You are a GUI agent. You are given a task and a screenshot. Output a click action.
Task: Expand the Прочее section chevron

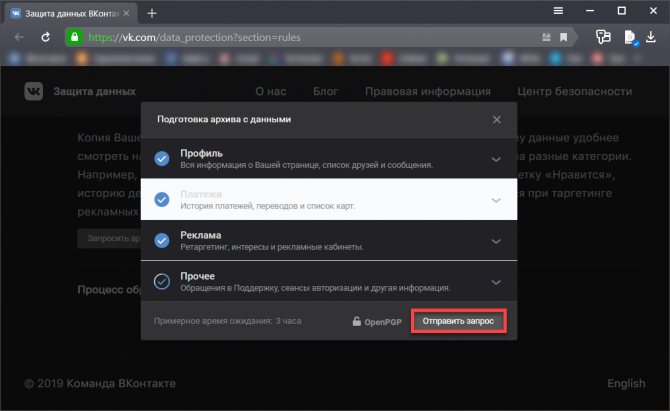point(496,282)
